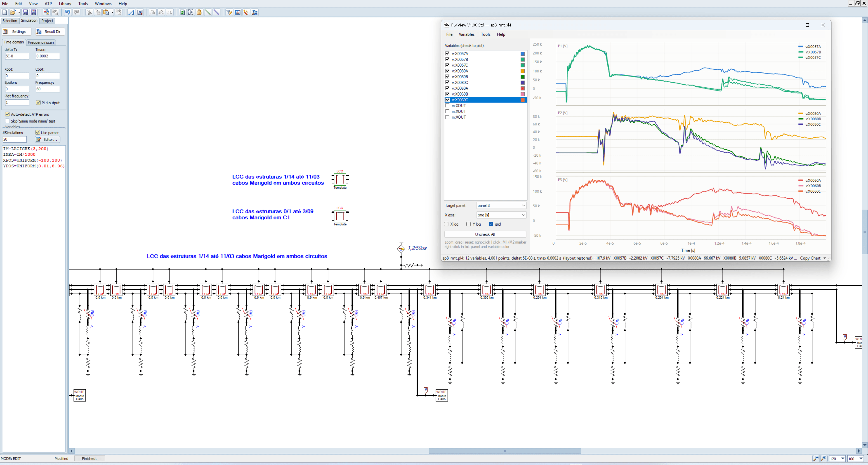
Task: Open a project file with the folder icon
Action: 12,12
